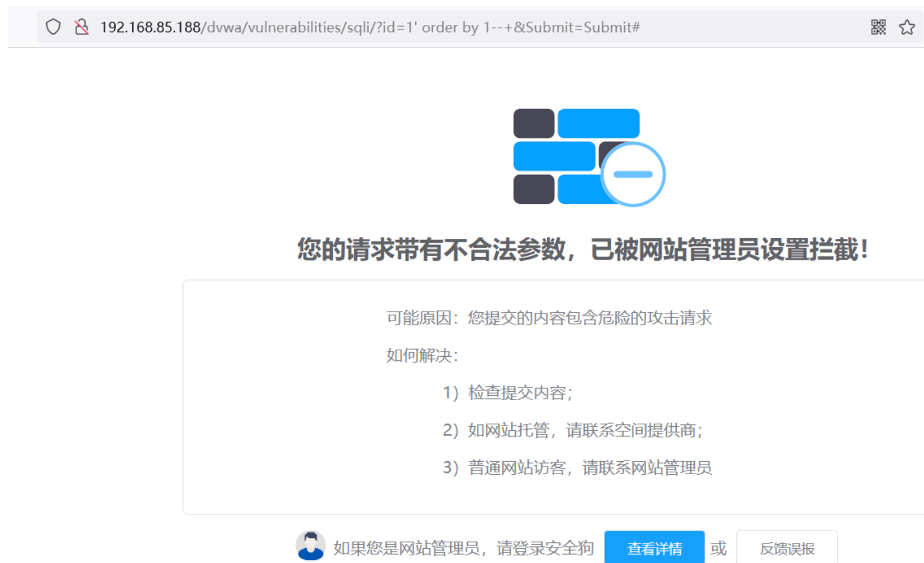Click the 反馈误报 button

(x=787, y=548)
